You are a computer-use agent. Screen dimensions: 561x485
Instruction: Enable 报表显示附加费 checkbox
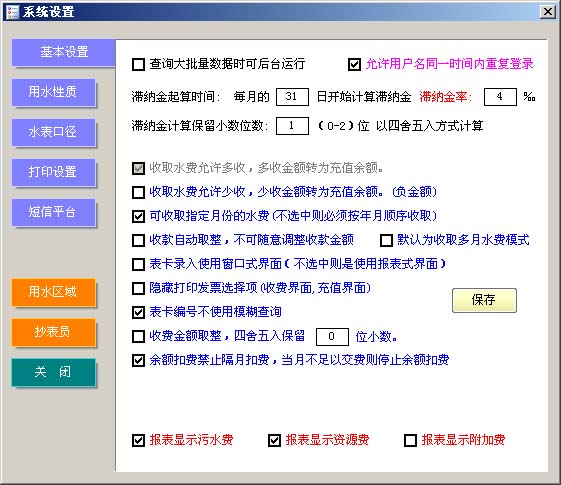(410, 440)
